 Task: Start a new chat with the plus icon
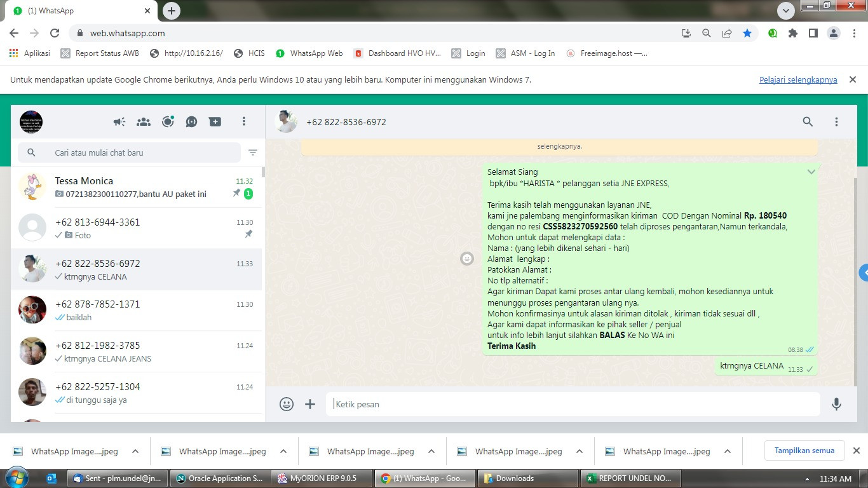[215, 121]
